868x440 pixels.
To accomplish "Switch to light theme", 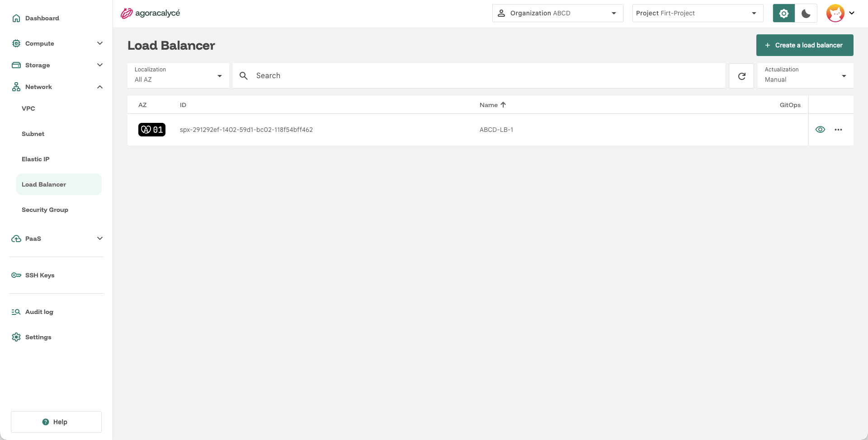I will [784, 13].
